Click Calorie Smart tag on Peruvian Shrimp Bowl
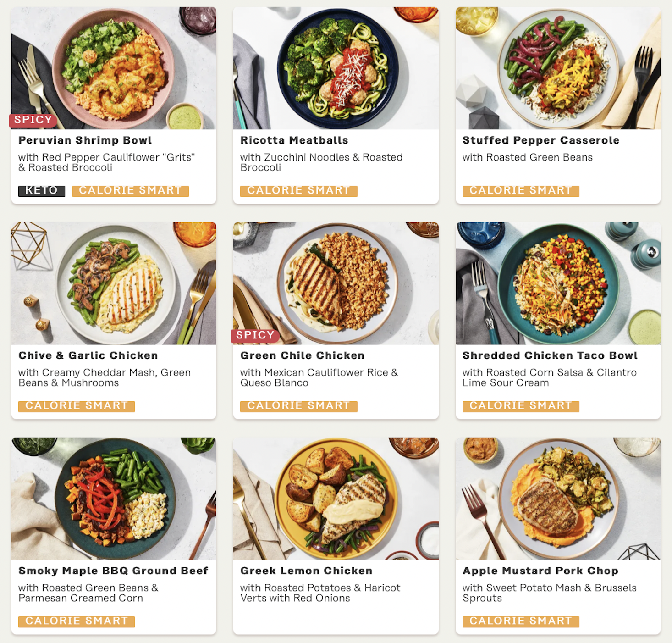This screenshot has height=643, width=672. coord(130,191)
